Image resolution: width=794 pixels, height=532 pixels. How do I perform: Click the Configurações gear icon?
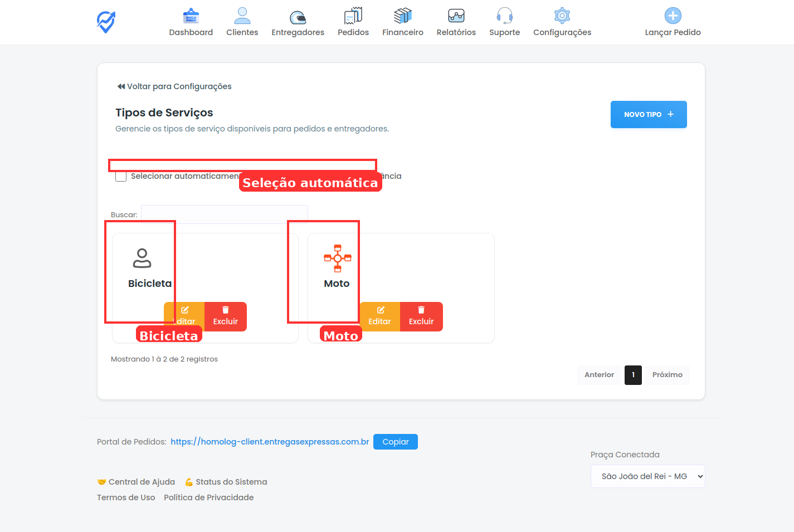tap(562, 16)
